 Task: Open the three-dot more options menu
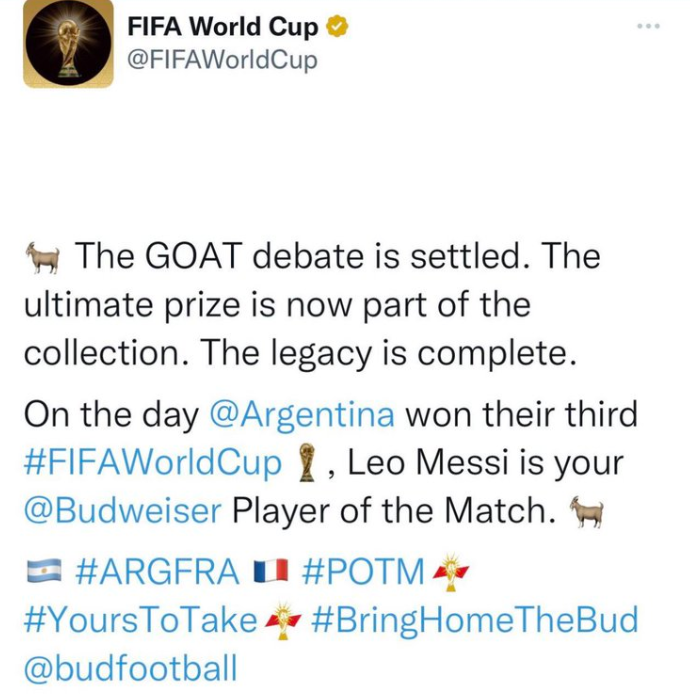point(648,26)
